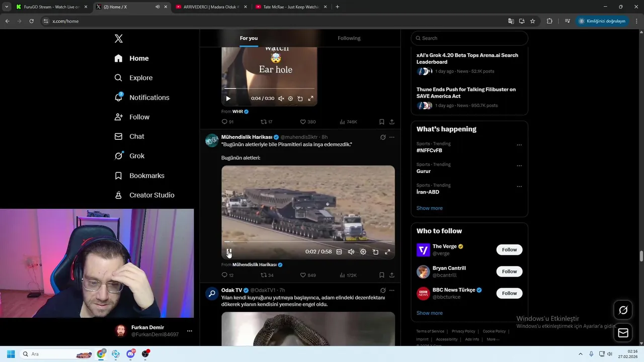
Task: Open Notifications in the sidebar
Action: pos(142,98)
